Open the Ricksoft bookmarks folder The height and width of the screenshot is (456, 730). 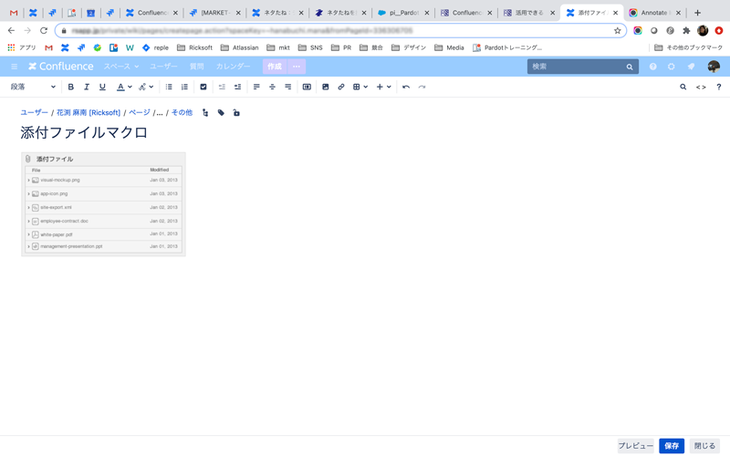point(195,48)
